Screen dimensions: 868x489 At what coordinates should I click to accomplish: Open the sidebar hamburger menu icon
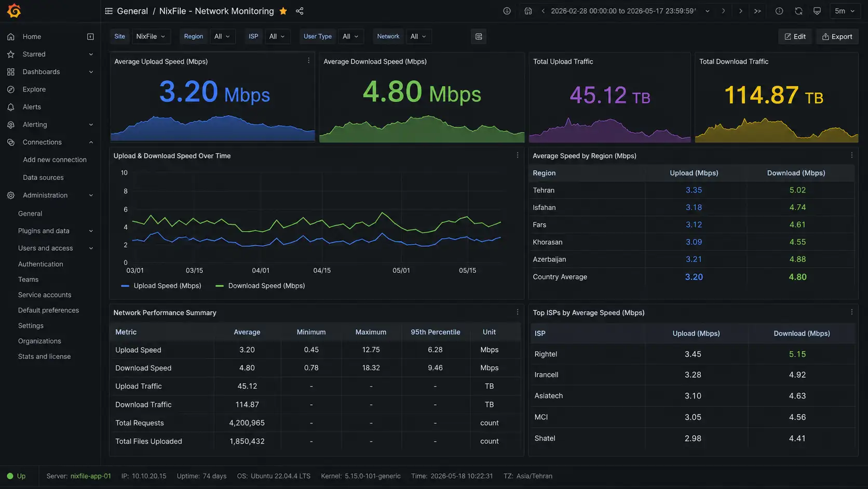[x=108, y=11]
